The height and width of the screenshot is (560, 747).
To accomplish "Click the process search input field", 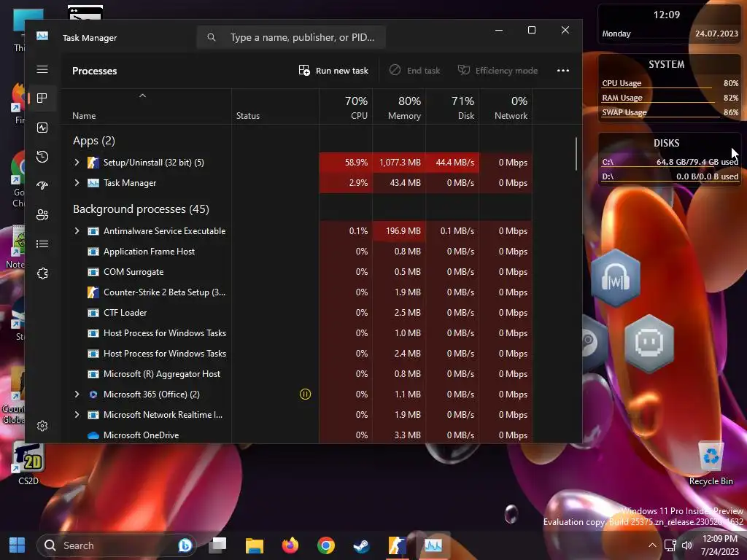I will [x=291, y=37].
